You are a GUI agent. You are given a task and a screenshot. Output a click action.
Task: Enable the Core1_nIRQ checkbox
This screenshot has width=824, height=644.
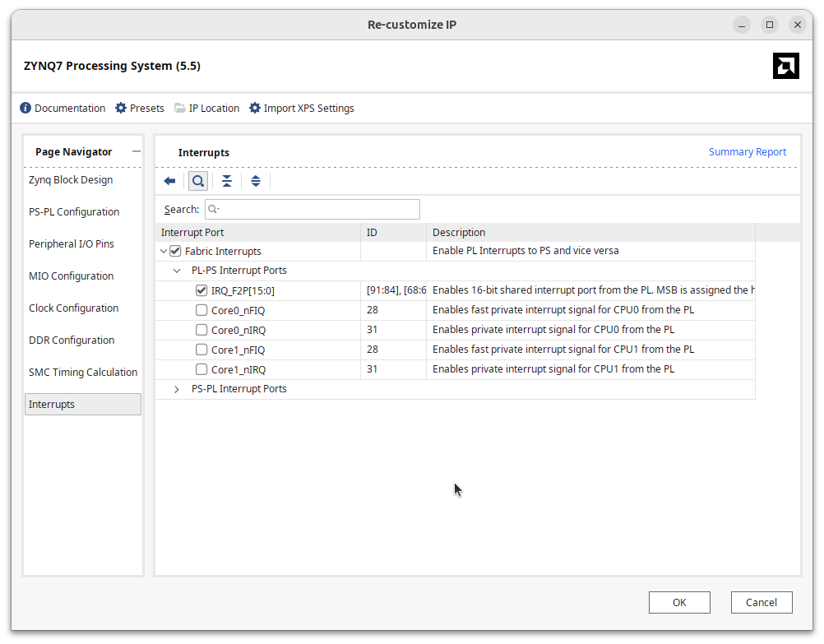[201, 369]
